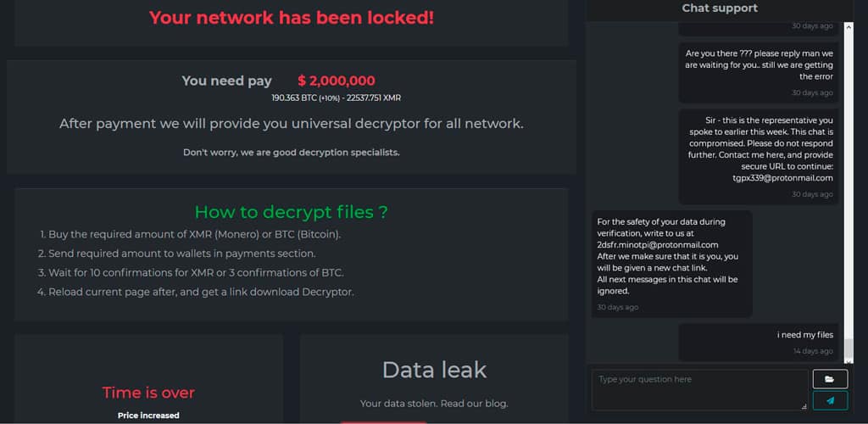The height and width of the screenshot is (424, 868).
Task: Click the chat scrollbar thumb
Action: point(849,349)
